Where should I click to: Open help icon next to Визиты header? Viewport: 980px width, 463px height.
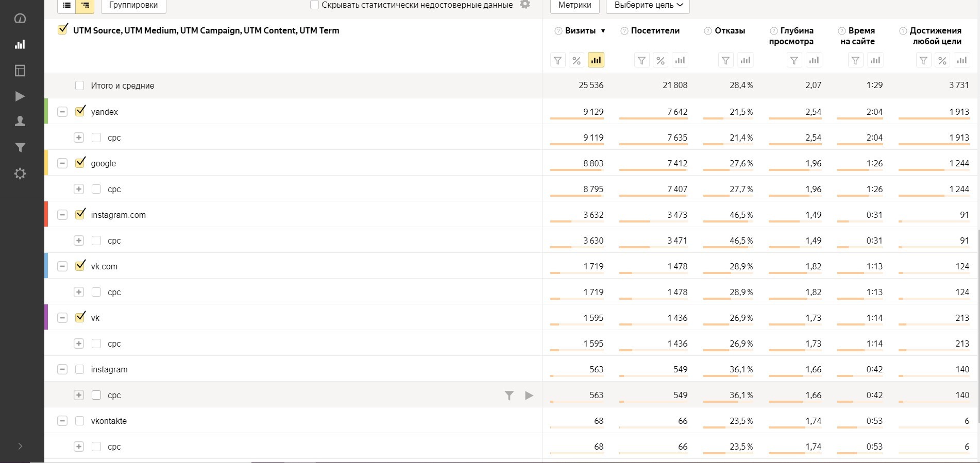click(x=558, y=31)
